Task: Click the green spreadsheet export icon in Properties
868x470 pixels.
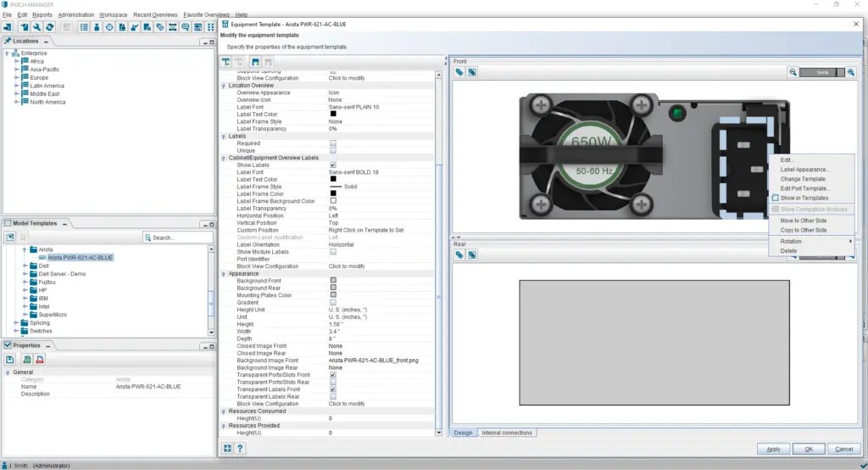Action: coord(26,359)
